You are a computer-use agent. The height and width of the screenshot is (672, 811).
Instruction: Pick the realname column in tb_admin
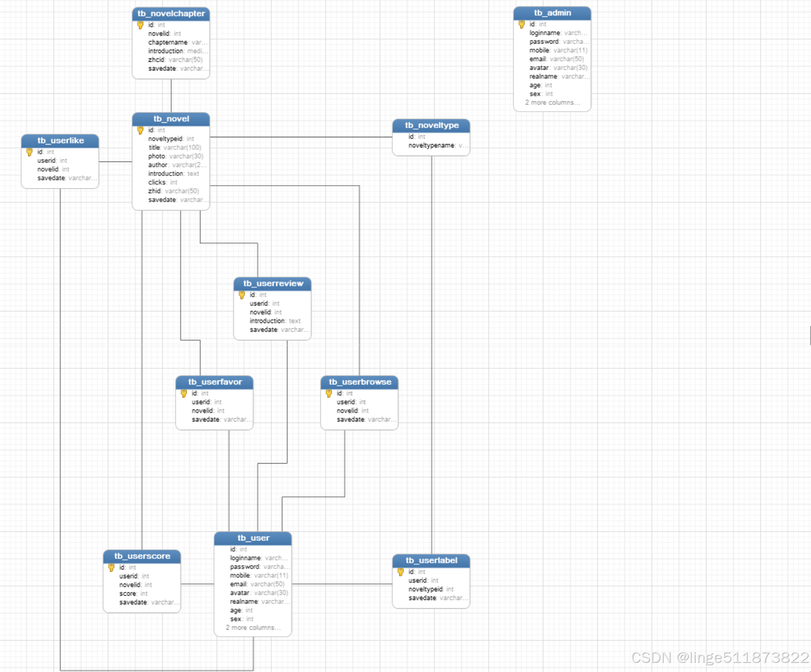[559, 76]
